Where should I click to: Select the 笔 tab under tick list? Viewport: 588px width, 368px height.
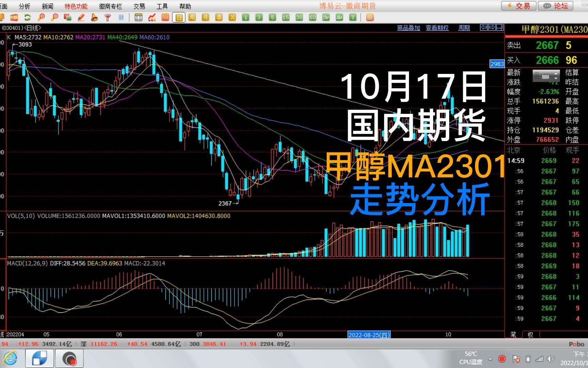pos(513,335)
